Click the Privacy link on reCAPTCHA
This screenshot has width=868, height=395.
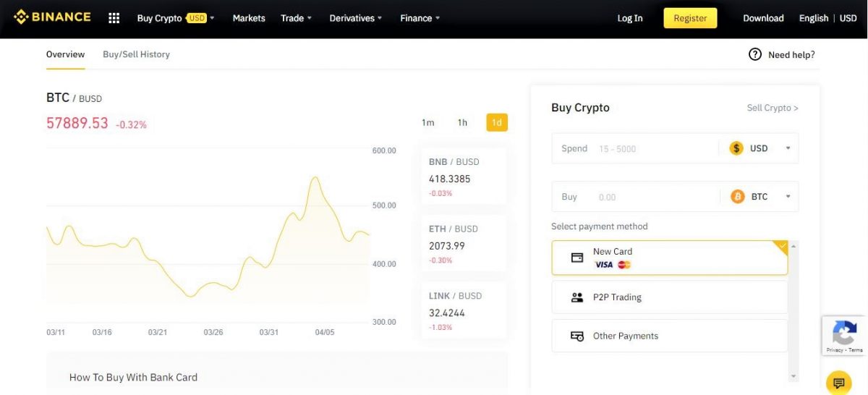pos(834,350)
